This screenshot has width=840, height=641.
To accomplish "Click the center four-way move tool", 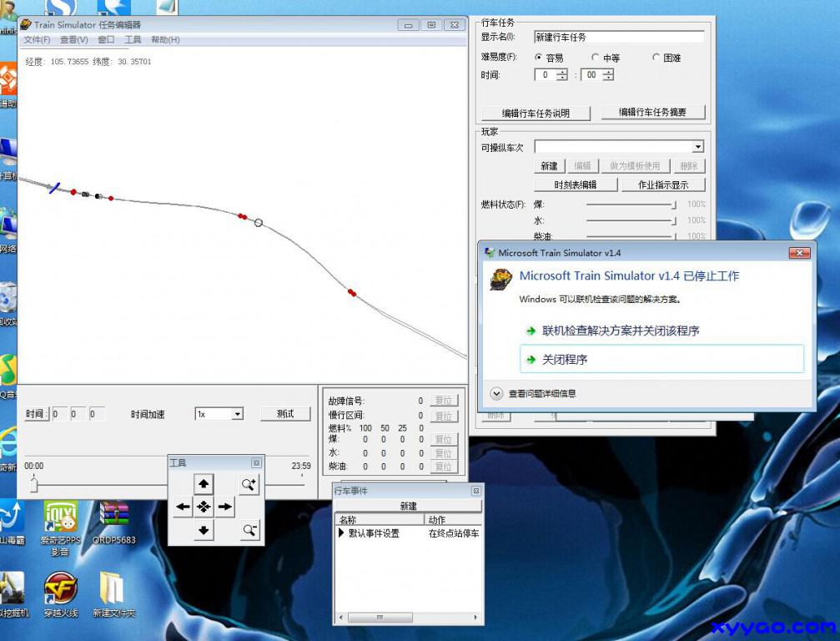I will tap(204, 507).
